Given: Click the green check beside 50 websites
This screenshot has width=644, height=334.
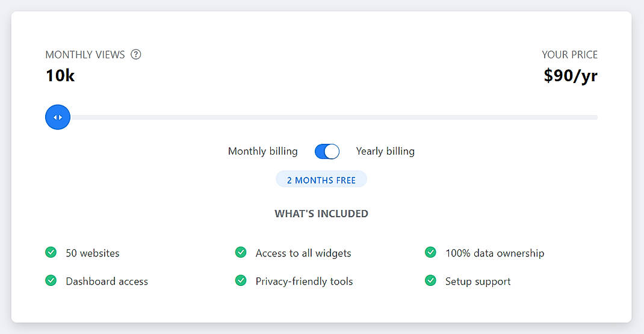Looking at the screenshot, I should point(51,252).
